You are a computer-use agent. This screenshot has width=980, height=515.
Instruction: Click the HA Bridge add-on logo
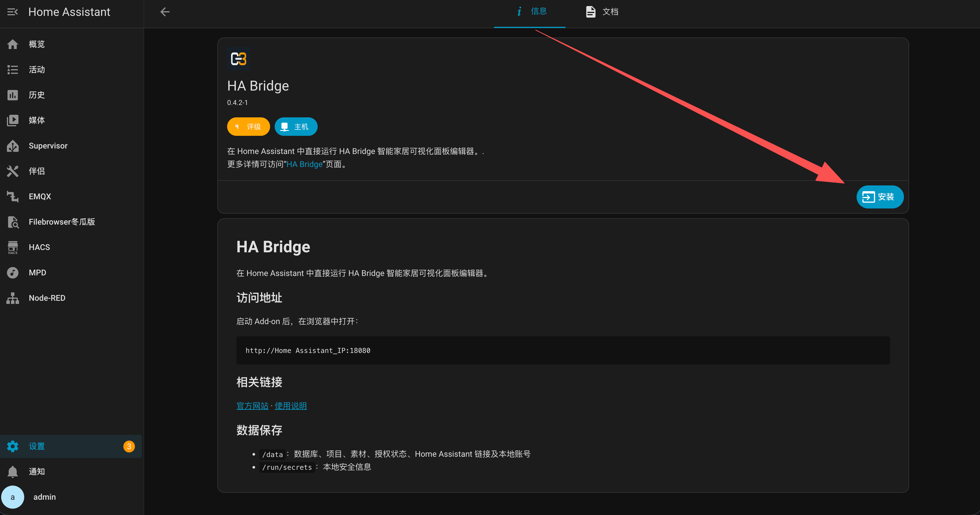pyautogui.click(x=239, y=59)
